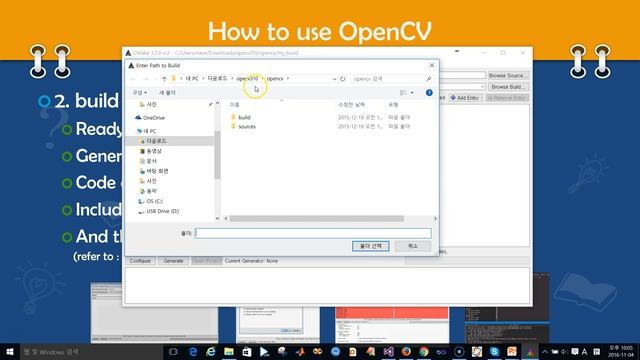Open the file dialog help icon
640x360 pixels.
coord(429,93)
